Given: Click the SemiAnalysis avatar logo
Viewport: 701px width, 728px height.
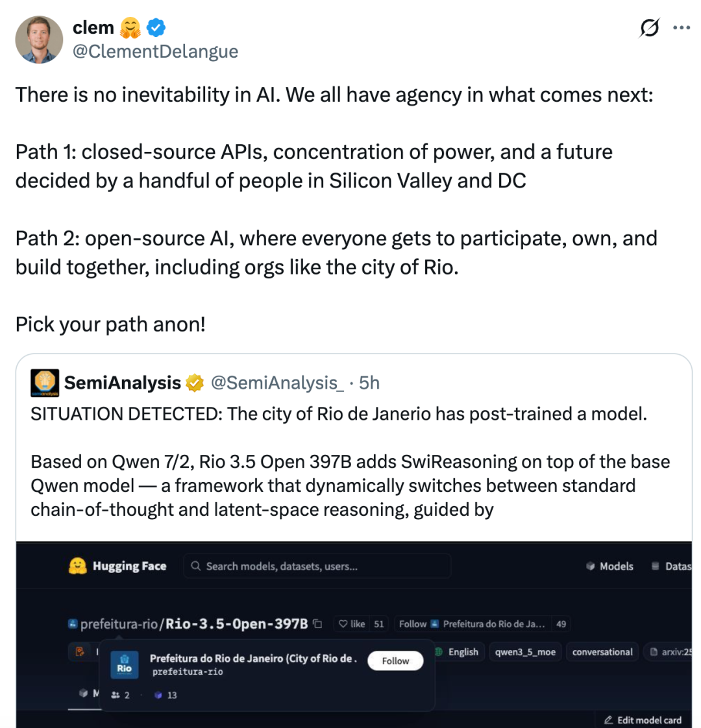Looking at the screenshot, I should (45, 383).
